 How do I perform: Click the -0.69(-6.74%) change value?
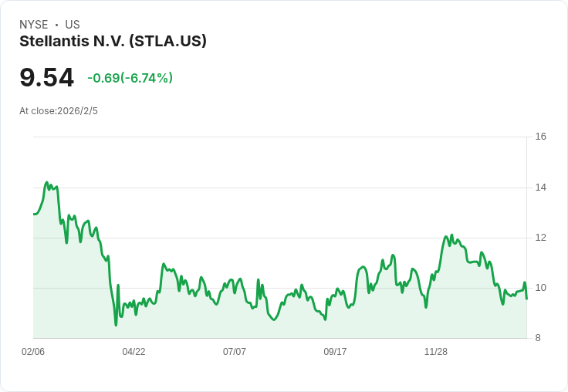click(x=130, y=78)
